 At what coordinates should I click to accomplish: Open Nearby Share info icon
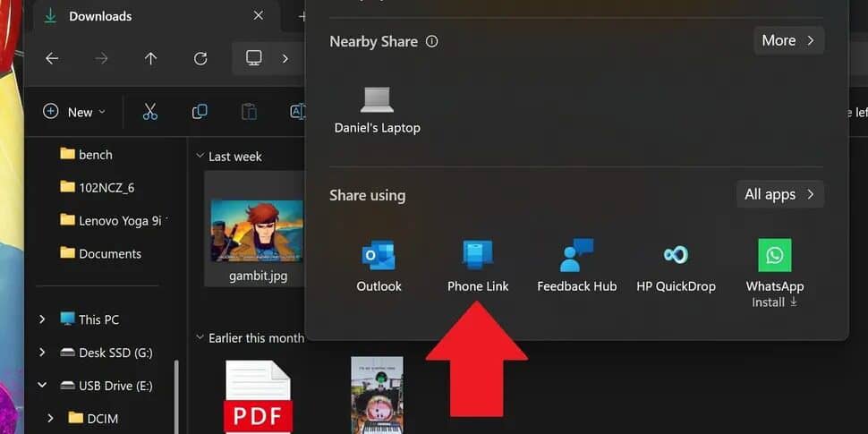click(x=432, y=41)
